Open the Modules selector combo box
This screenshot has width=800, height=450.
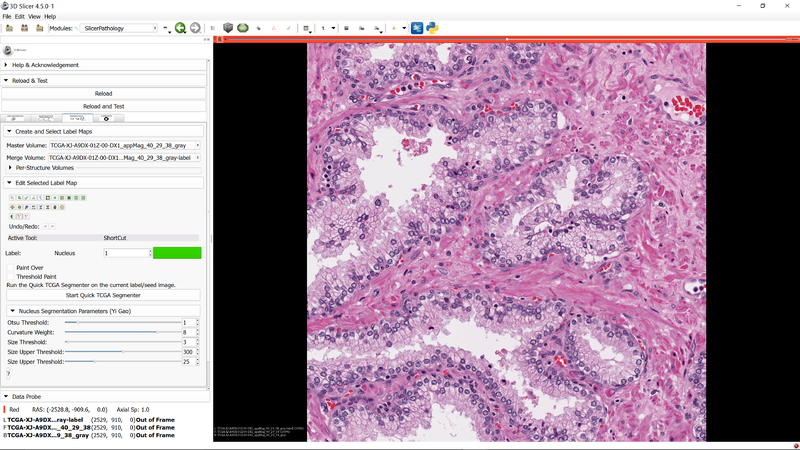click(120, 28)
